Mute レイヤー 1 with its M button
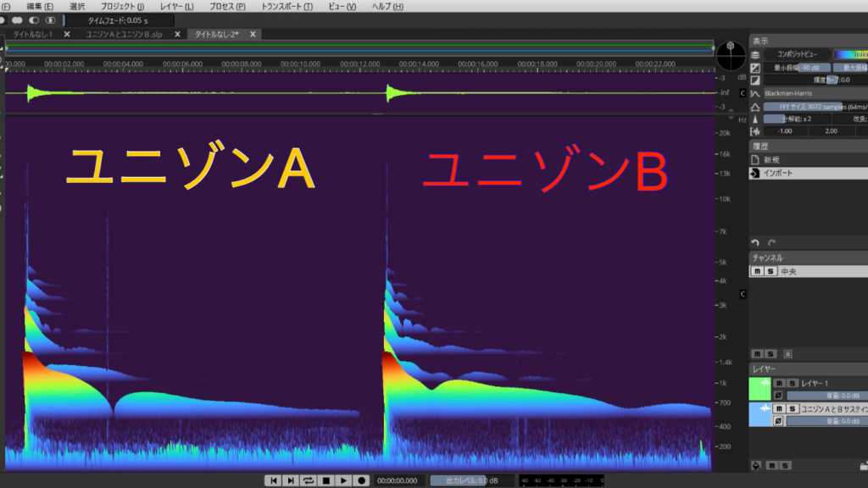Image resolution: width=868 pixels, height=488 pixels. click(x=779, y=383)
